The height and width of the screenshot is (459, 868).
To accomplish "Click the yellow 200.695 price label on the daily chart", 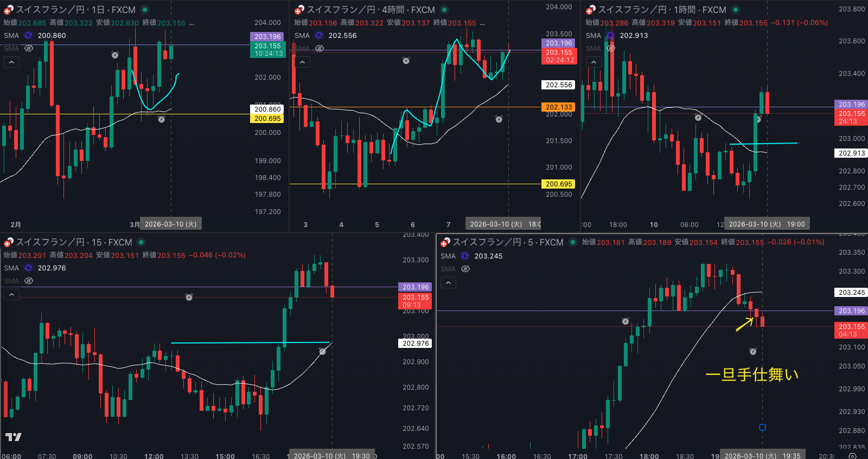I will tap(267, 119).
